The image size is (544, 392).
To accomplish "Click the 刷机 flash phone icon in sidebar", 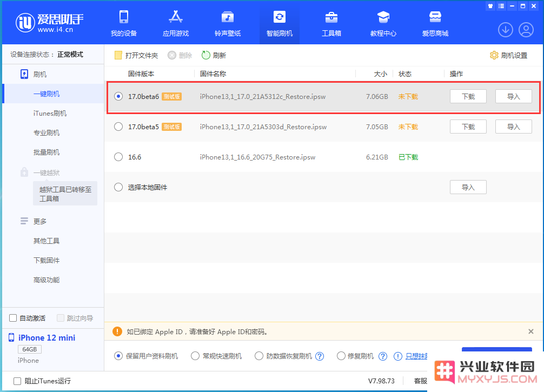I will point(24,74).
